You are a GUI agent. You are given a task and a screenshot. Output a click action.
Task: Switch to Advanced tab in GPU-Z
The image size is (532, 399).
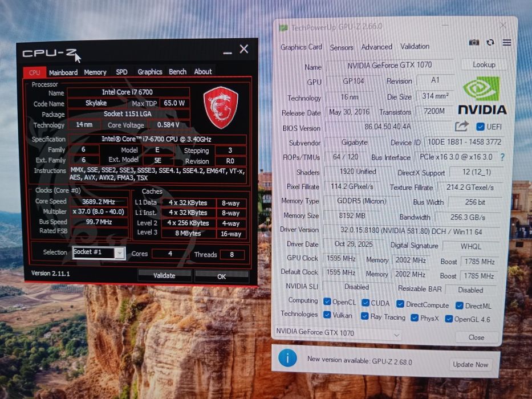(x=376, y=47)
